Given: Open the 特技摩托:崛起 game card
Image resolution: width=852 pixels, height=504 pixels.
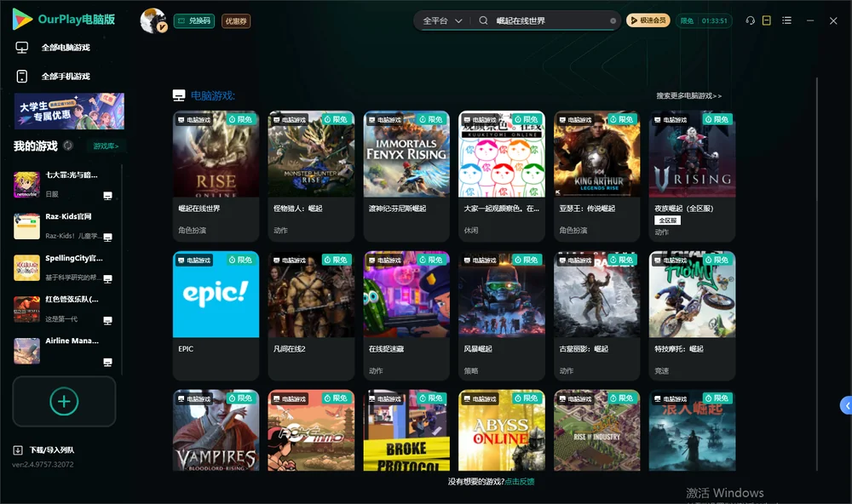Looking at the screenshot, I should tap(692, 316).
